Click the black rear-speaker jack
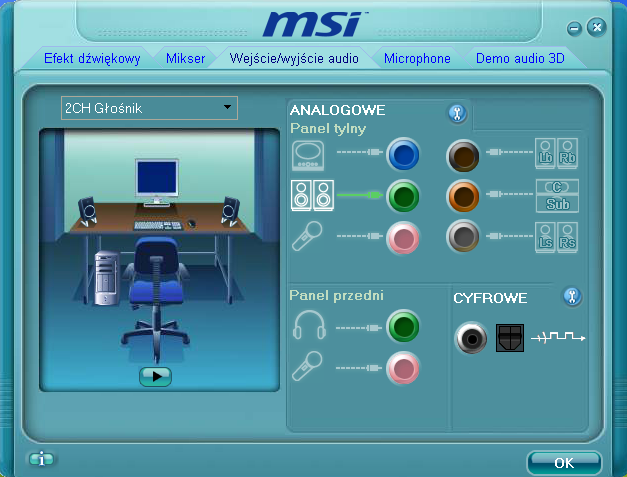The height and width of the screenshot is (477, 627). [463, 156]
